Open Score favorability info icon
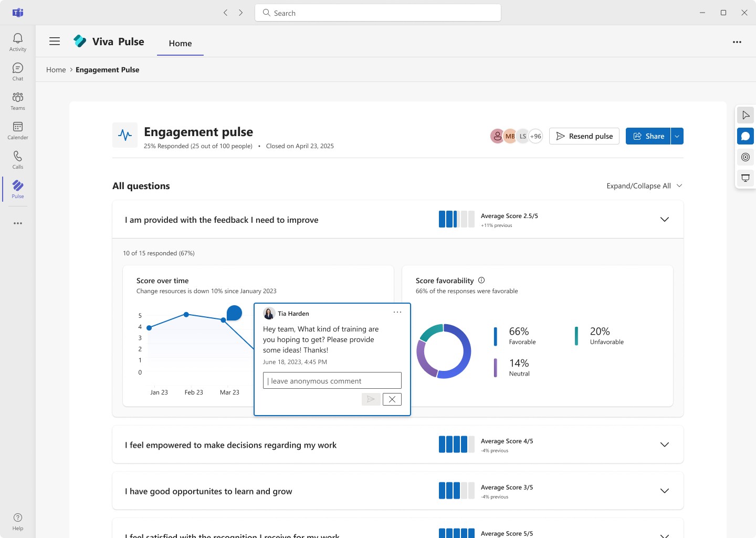The height and width of the screenshot is (538, 756). pyautogui.click(x=481, y=281)
